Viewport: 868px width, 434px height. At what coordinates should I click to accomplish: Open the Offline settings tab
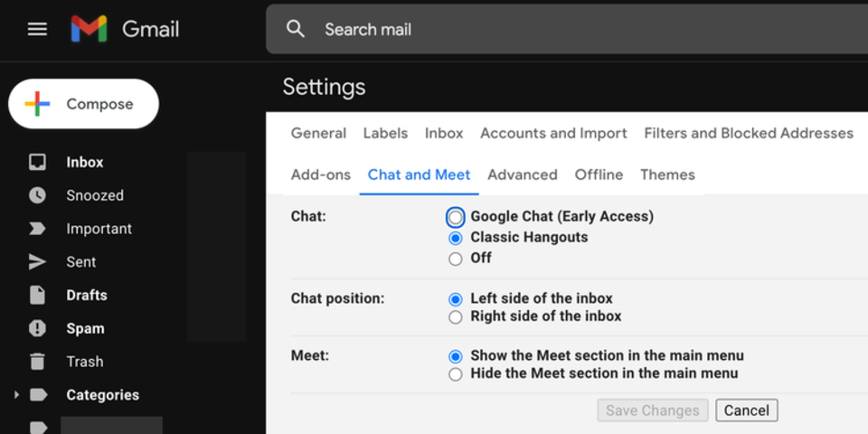pos(599,175)
